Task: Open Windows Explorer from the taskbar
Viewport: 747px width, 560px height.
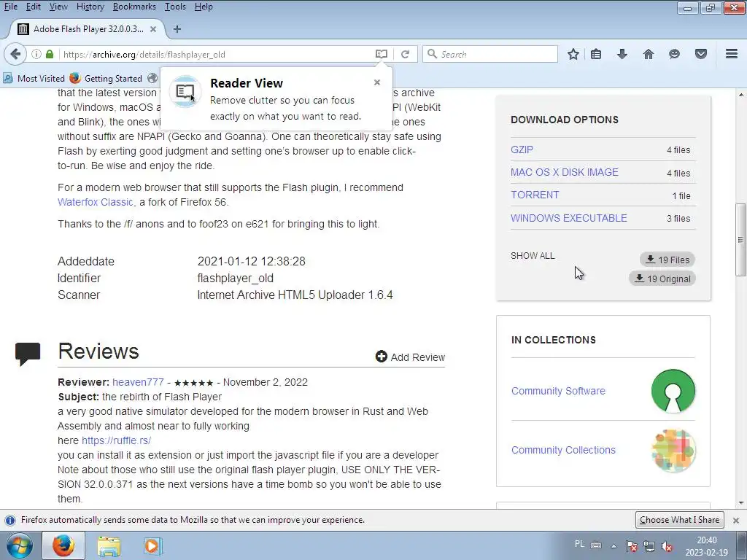Action: 109,545
